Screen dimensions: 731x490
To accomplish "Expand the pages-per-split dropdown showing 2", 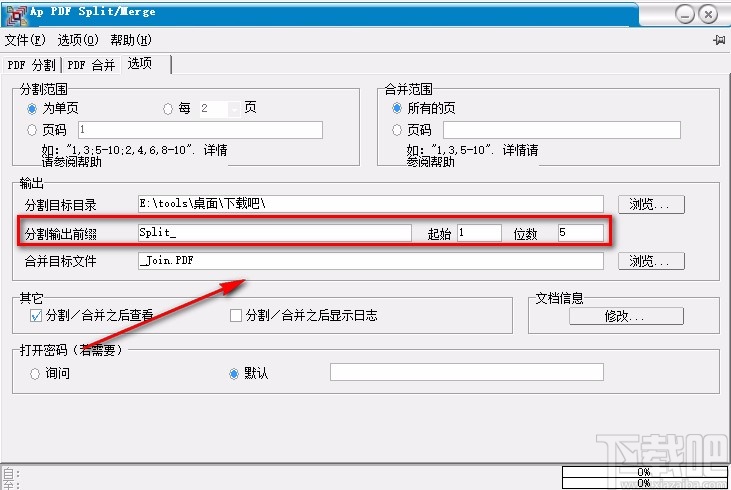I will [234, 109].
